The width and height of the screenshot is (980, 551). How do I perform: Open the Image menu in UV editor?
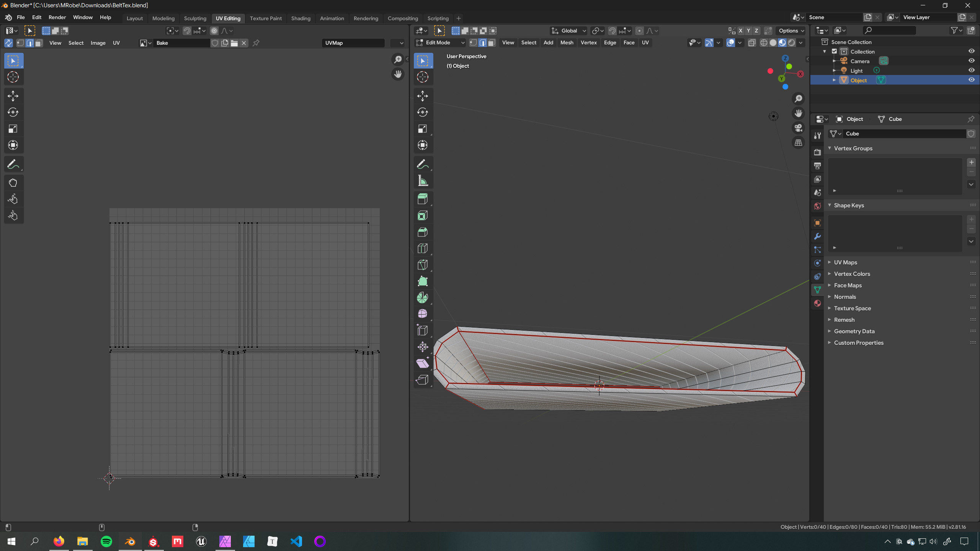(98, 43)
